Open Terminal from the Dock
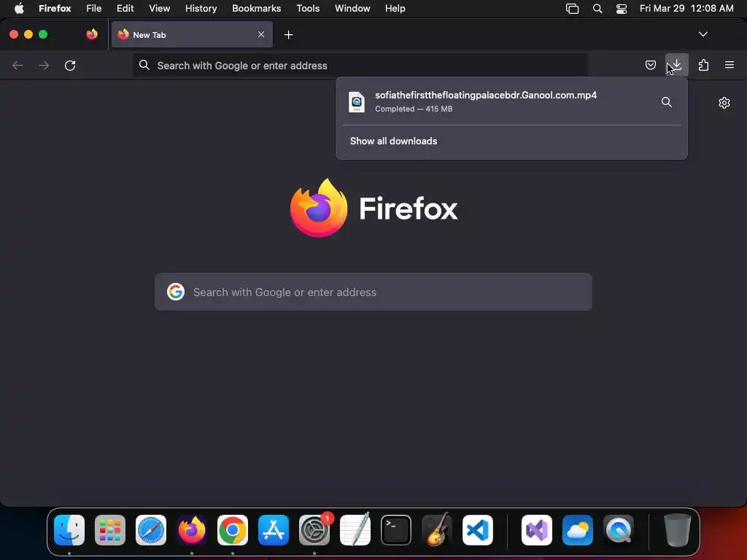Image resolution: width=747 pixels, height=560 pixels. (x=396, y=529)
